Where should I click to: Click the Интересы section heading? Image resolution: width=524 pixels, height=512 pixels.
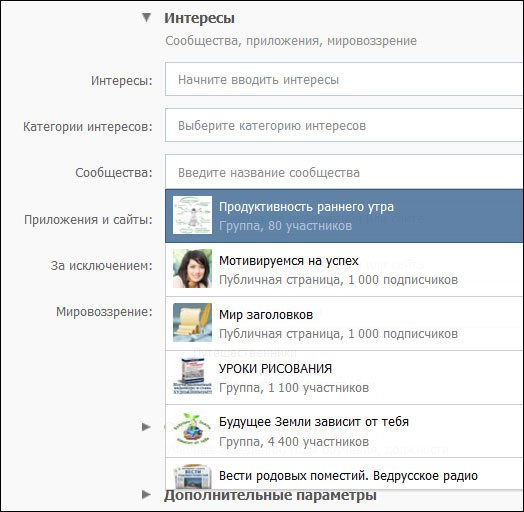(199, 18)
